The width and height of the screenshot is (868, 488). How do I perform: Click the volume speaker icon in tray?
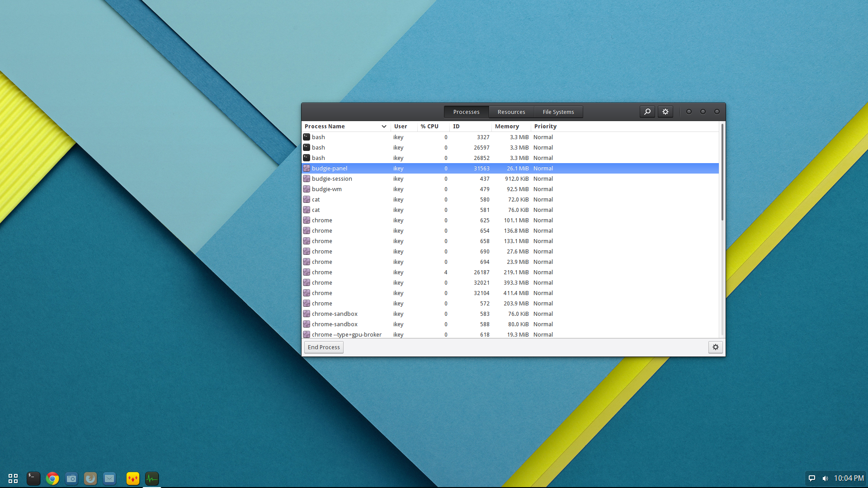point(825,478)
